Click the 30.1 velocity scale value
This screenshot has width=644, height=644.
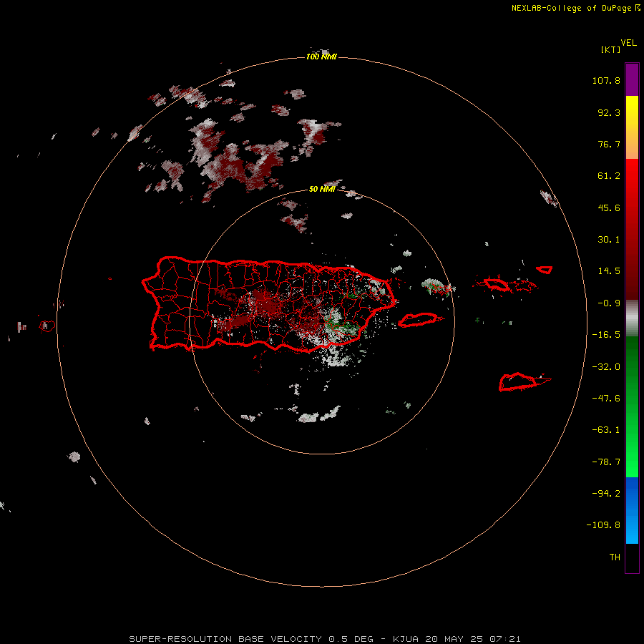609,240
